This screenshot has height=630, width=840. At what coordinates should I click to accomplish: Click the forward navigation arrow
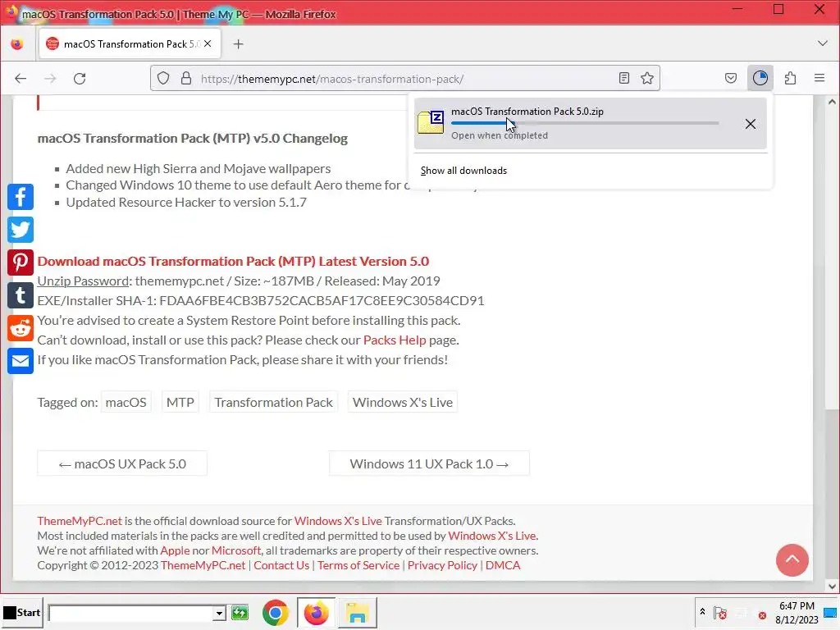click(x=50, y=79)
